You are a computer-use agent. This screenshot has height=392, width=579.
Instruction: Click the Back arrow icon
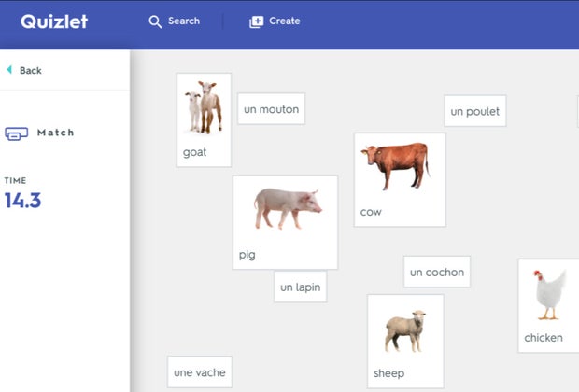coord(9,70)
